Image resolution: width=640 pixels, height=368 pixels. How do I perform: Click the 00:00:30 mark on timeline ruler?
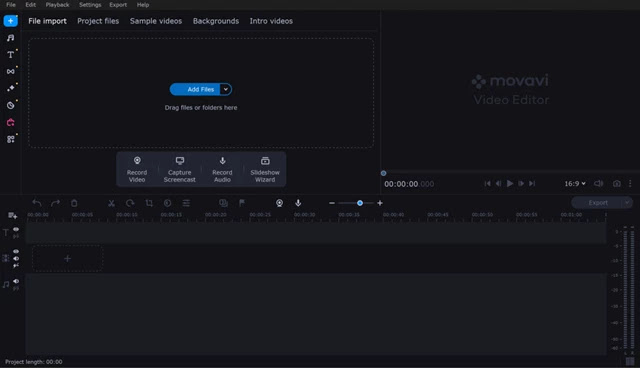[x=304, y=215]
